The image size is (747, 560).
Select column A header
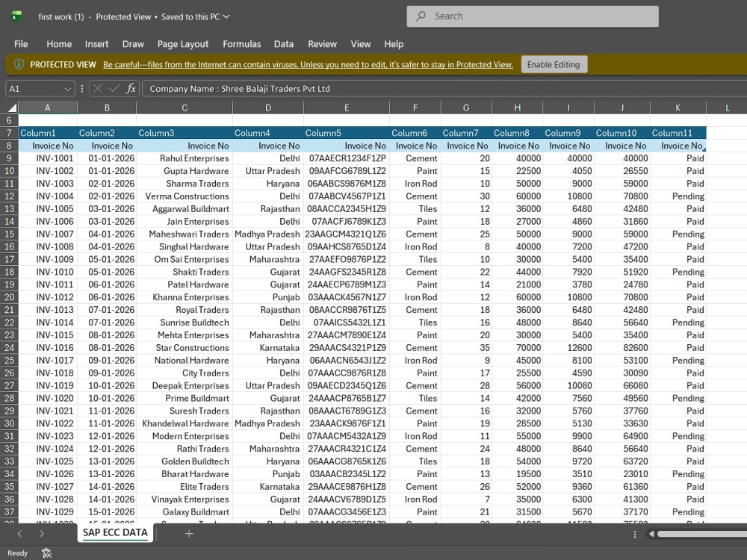tap(48, 108)
